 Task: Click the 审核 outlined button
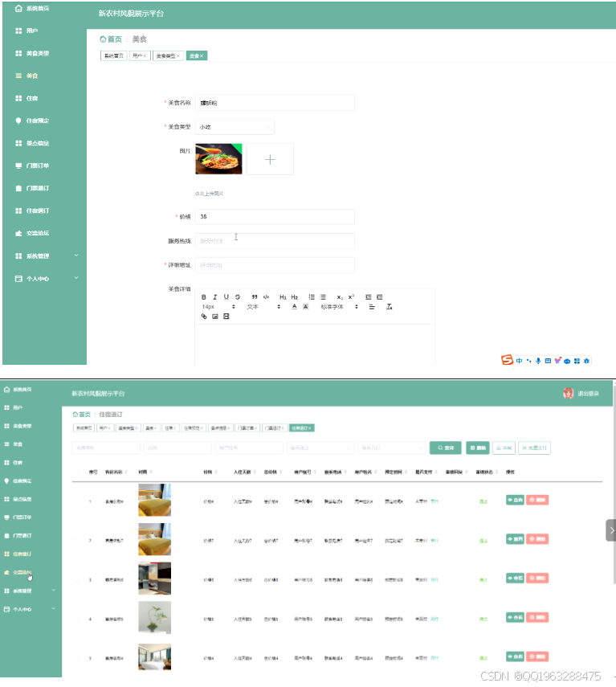[504, 448]
